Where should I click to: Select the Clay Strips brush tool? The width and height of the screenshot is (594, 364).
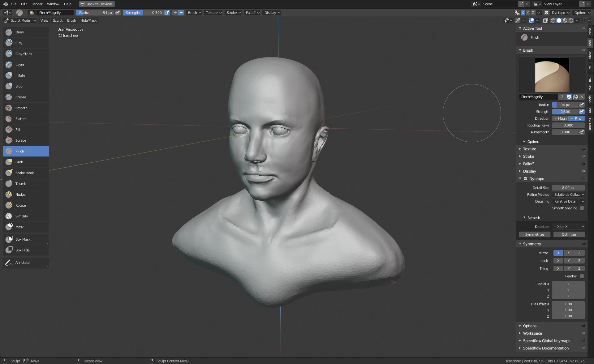pyautogui.click(x=24, y=54)
